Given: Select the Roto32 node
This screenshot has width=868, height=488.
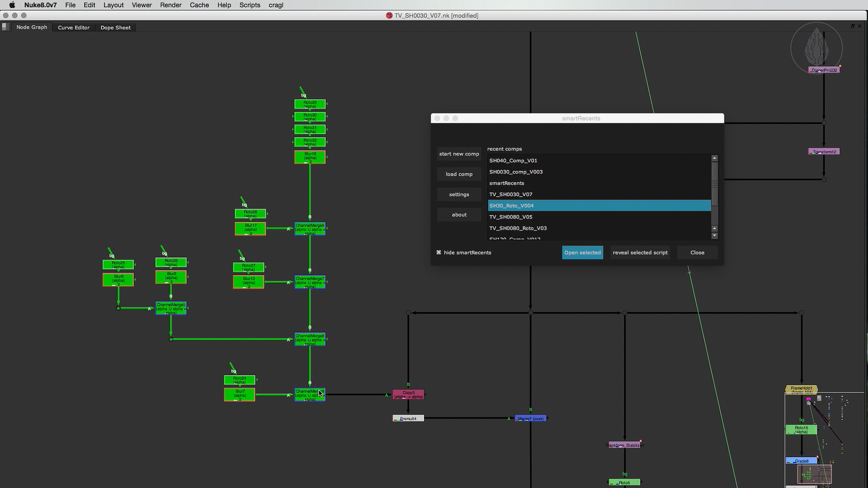Looking at the screenshot, I should (310, 142).
